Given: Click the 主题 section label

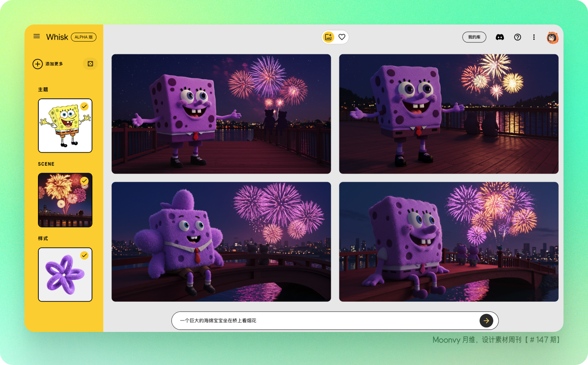Looking at the screenshot, I should coord(43,89).
